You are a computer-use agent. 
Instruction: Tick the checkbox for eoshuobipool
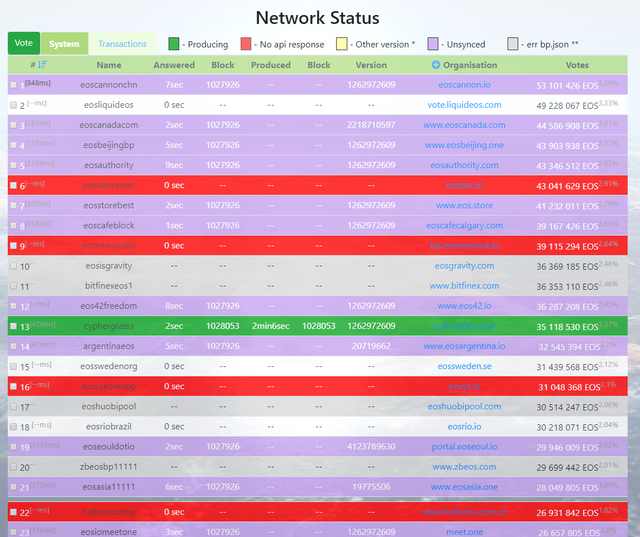[13, 407]
